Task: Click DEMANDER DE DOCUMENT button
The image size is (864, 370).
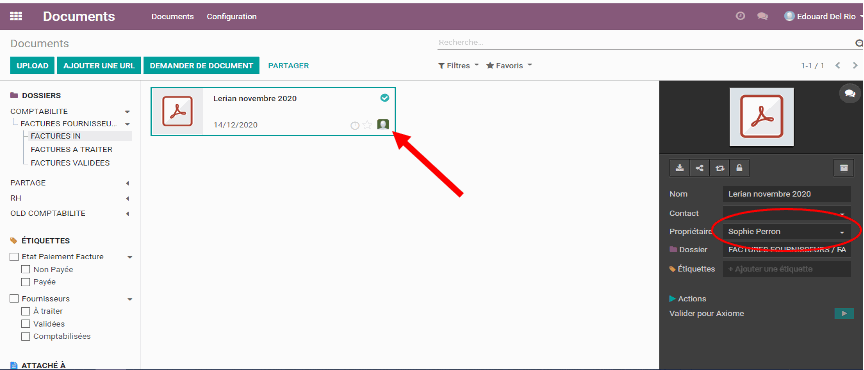Action: point(201,66)
